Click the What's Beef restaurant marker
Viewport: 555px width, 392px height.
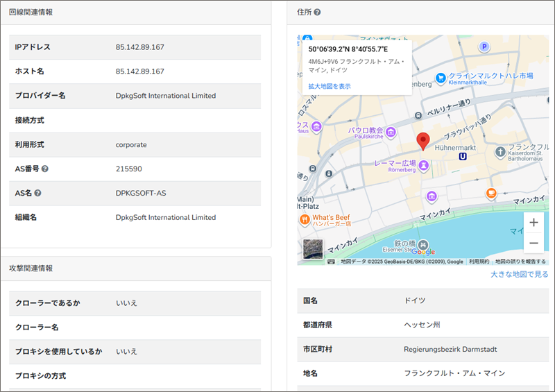coord(304,219)
